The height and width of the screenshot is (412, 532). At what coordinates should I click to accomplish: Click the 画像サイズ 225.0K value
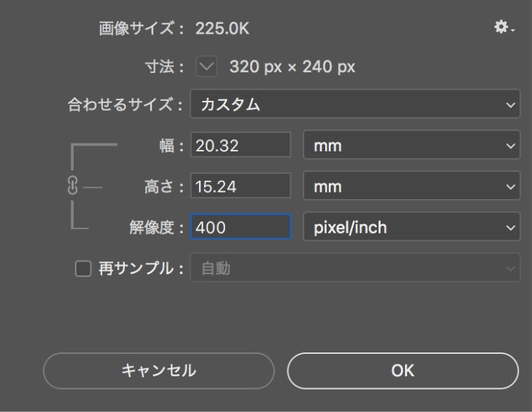point(222,28)
